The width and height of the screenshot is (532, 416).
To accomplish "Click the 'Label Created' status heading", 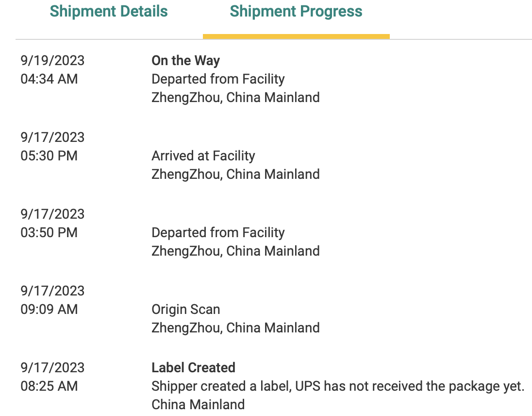I will (x=193, y=368).
